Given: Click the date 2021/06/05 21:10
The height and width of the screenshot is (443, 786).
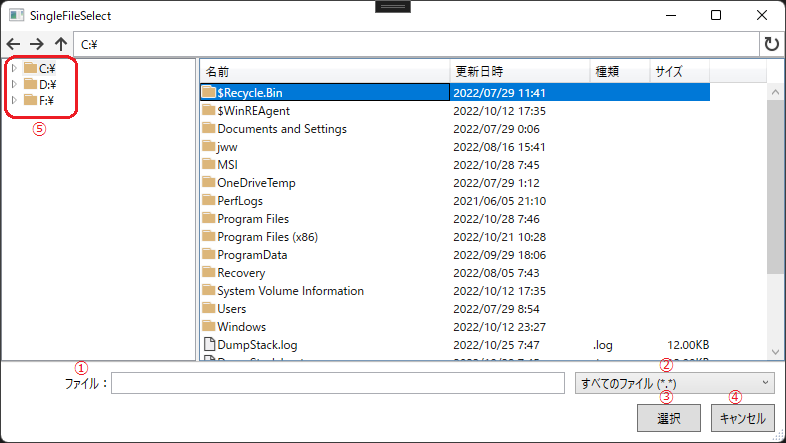Looking at the screenshot, I should click(x=499, y=200).
